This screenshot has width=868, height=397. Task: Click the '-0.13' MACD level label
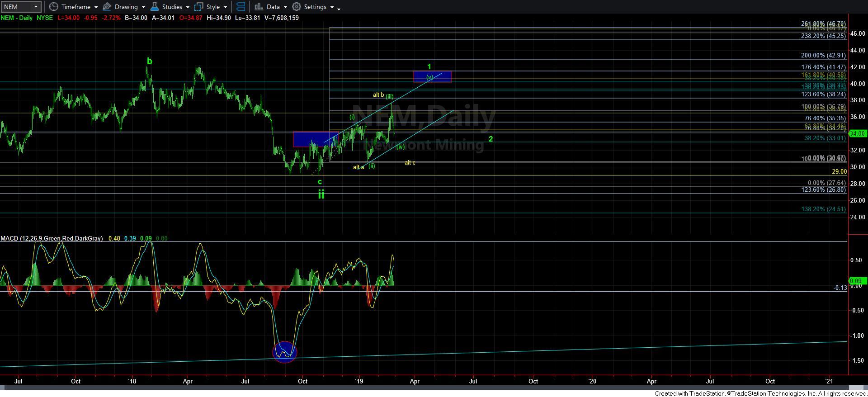(x=840, y=288)
